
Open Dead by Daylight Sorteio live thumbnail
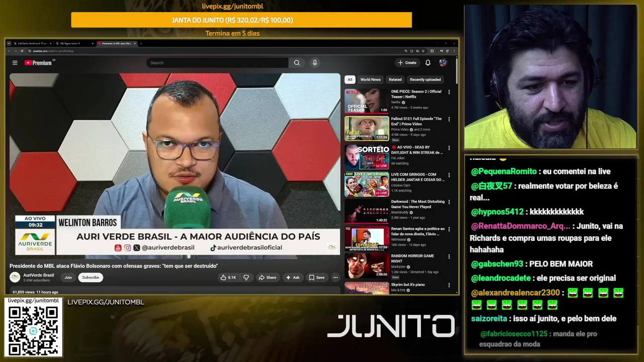[367, 157]
